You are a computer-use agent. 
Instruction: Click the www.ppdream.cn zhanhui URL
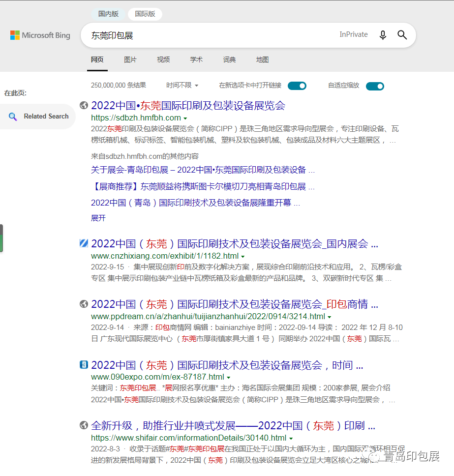(x=208, y=316)
